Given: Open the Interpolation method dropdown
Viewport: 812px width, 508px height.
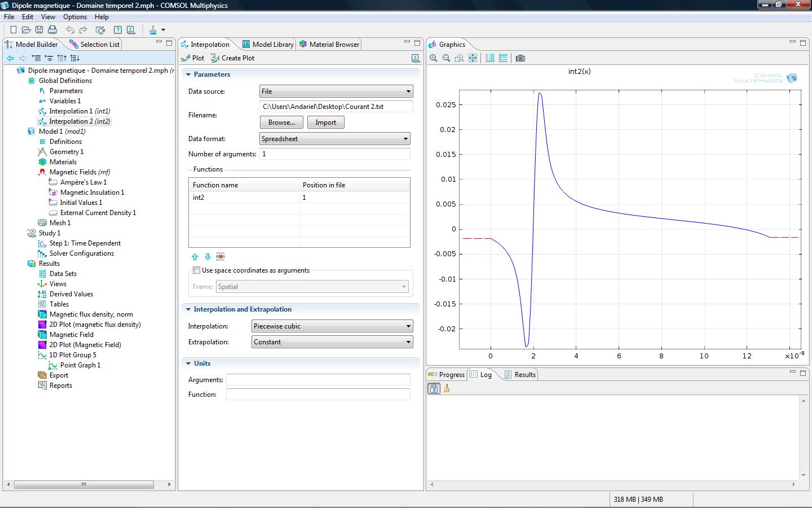Looking at the screenshot, I should pyautogui.click(x=332, y=326).
